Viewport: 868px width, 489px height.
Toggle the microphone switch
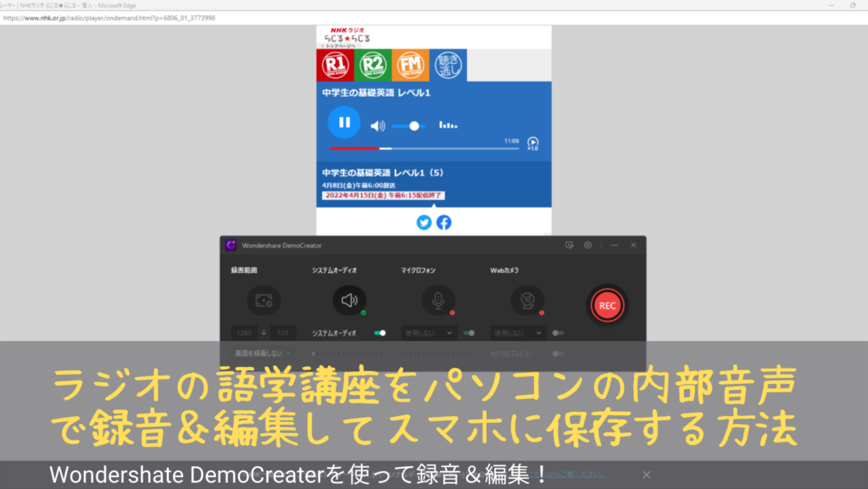tap(469, 333)
